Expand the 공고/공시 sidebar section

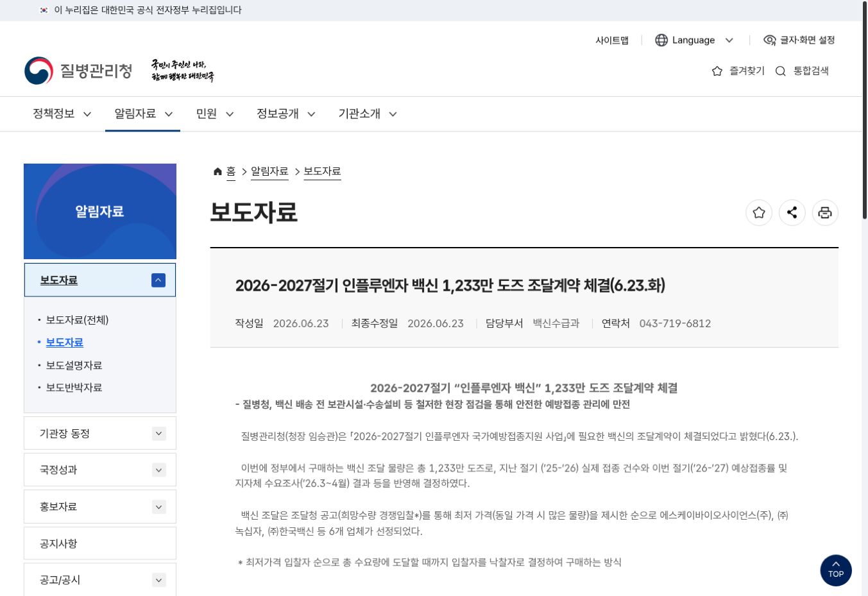click(159, 580)
